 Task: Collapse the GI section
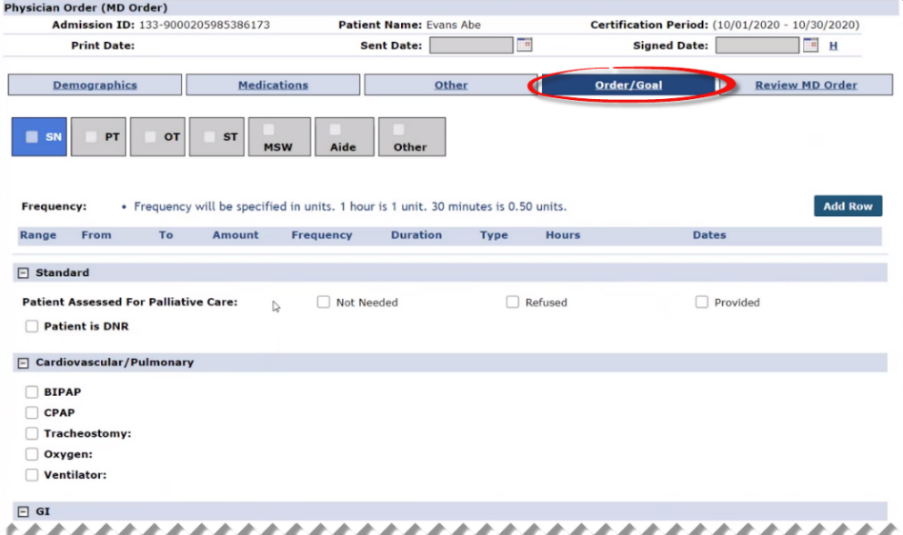[x=24, y=512]
